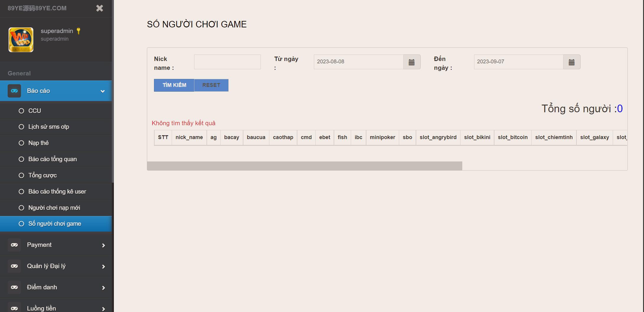
Task: Click the RESET button
Action: 211,85
